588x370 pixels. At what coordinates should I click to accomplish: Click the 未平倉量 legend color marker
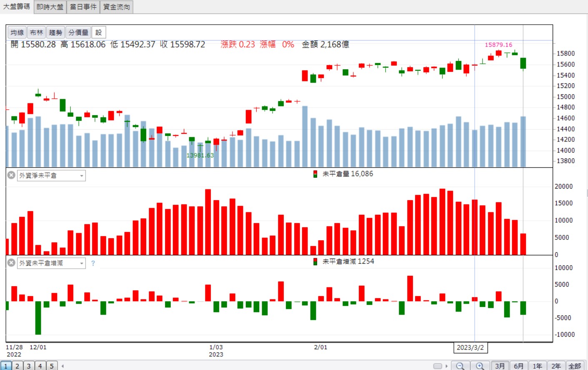tap(315, 174)
